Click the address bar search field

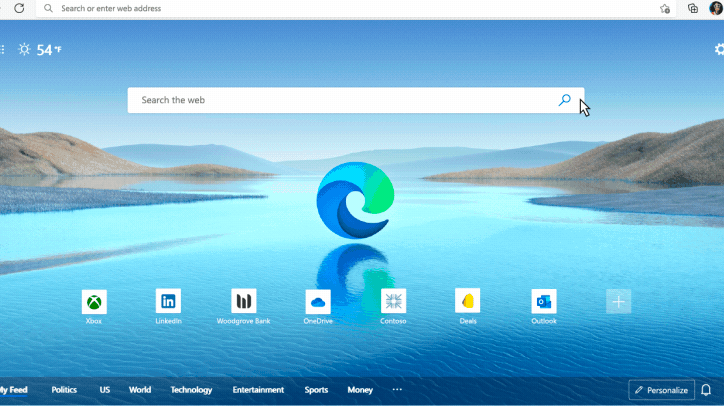(356, 8)
